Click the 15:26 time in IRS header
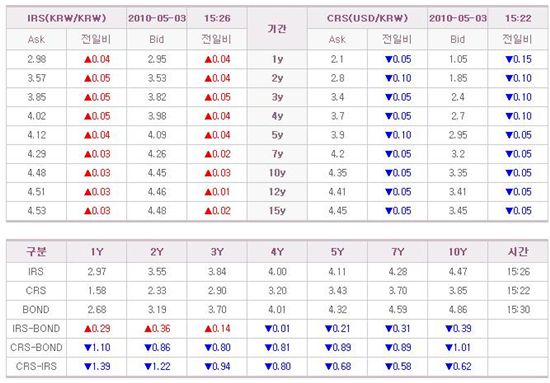 point(217,18)
